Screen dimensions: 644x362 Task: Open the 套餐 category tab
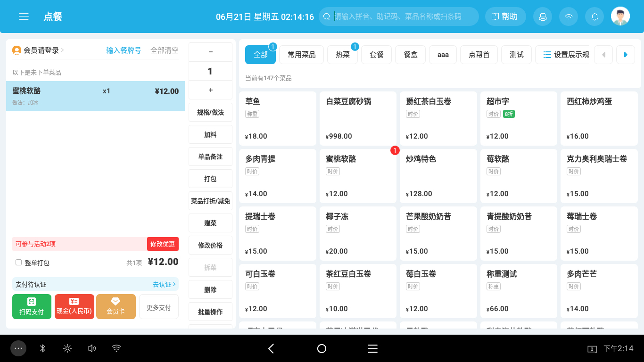(377, 55)
